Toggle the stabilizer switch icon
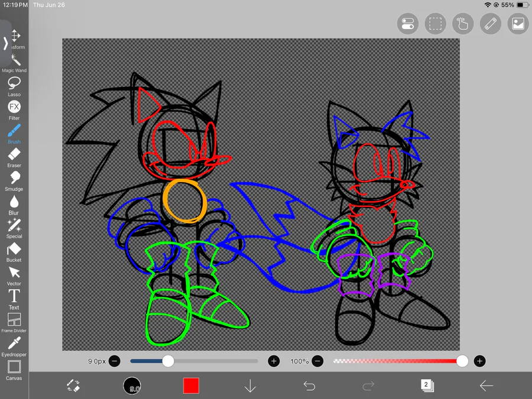Image resolution: width=532 pixels, height=399 pixels. tap(407, 24)
